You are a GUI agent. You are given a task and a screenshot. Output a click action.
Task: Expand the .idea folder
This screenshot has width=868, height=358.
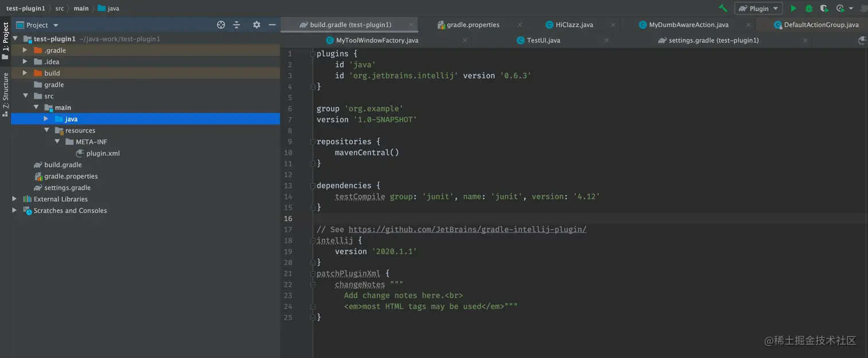tap(25, 61)
